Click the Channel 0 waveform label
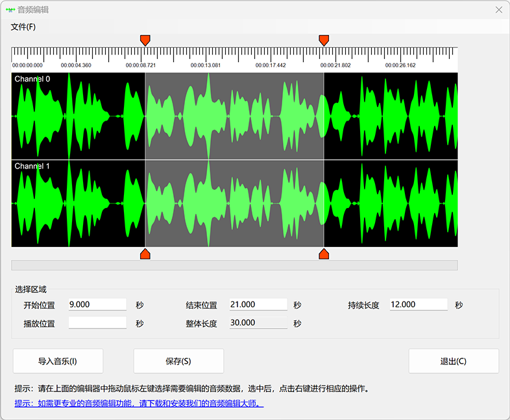Viewport: 510px width, 420px height. 32,79
